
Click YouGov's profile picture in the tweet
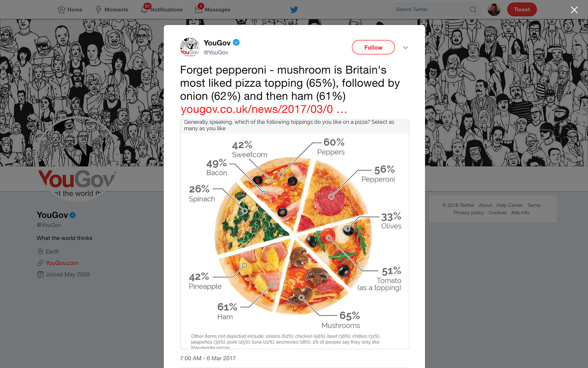[190, 47]
